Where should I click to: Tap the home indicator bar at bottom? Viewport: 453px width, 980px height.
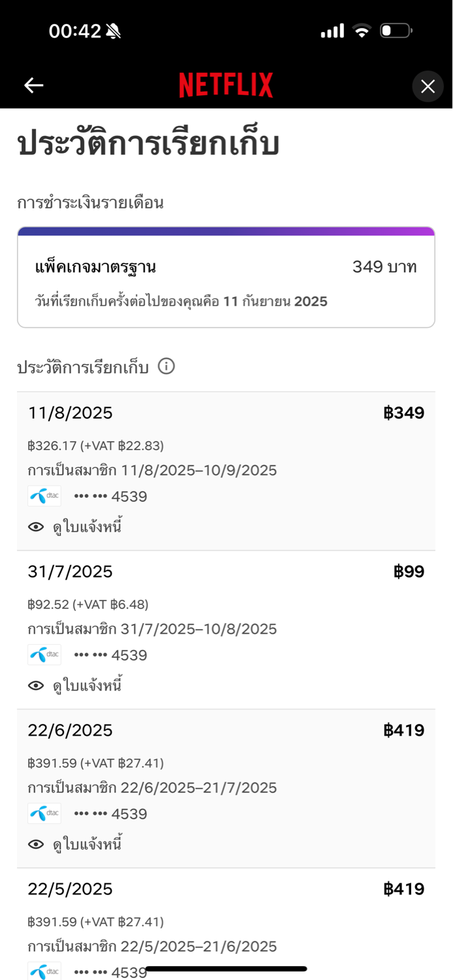[226, 969]
